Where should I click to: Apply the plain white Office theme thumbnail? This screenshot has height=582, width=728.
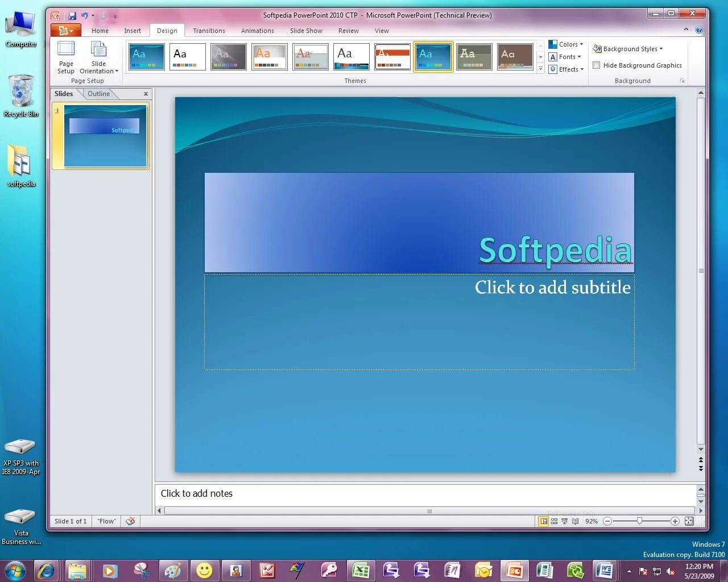[x=188, y=57]
